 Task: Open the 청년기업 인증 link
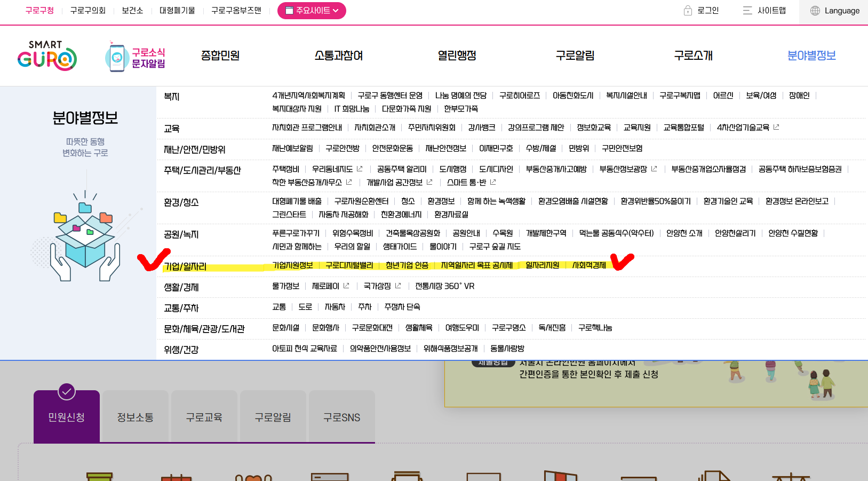pyautogui.click(x=407, y=265)
